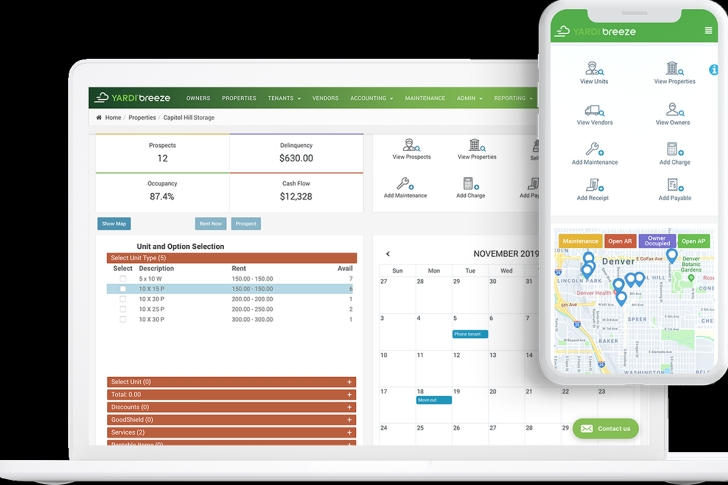Click the Add Charge calculator icon on laptop
The image size is (728, 485).
pyautogui.click(x=470, y=184)
